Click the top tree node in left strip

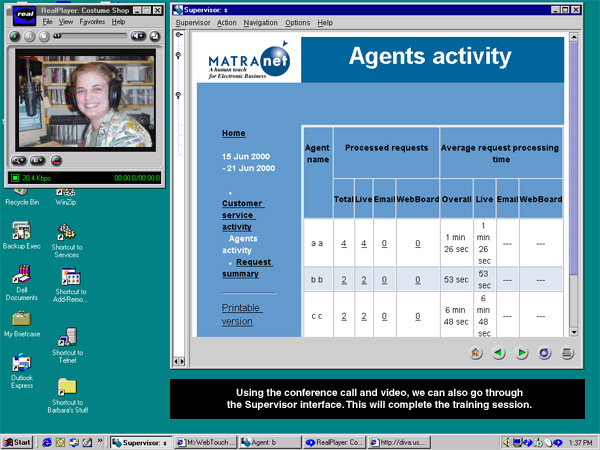[178, 34]
